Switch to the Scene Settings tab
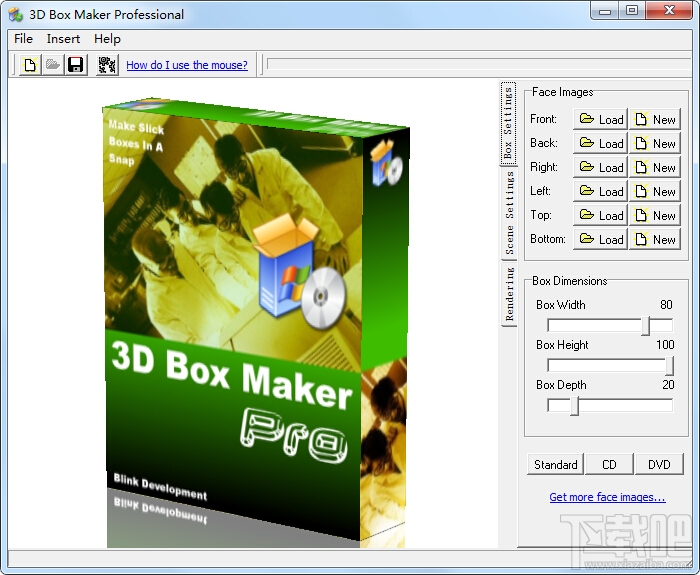700x575 pixels. 509,212
